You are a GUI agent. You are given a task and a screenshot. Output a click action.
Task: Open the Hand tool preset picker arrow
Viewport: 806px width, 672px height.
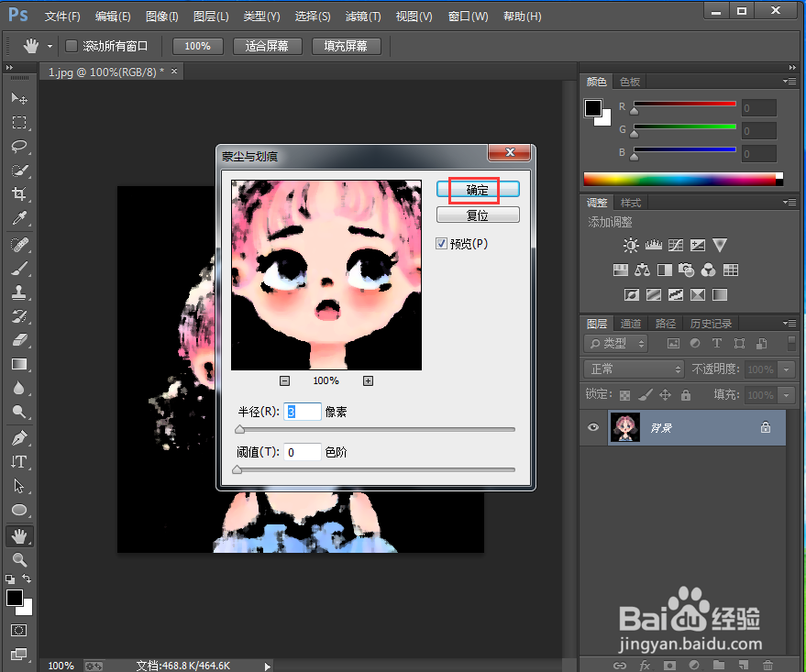tap(50, 46)
